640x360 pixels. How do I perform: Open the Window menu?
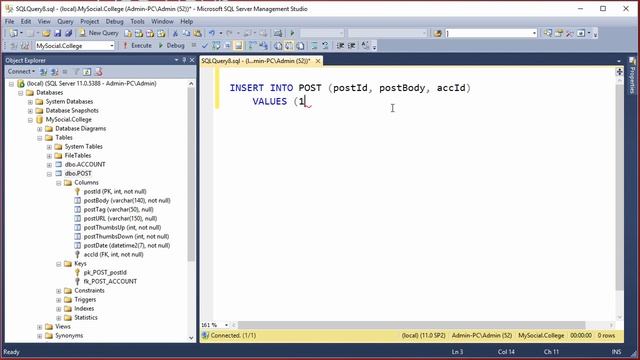click(162, 21)
